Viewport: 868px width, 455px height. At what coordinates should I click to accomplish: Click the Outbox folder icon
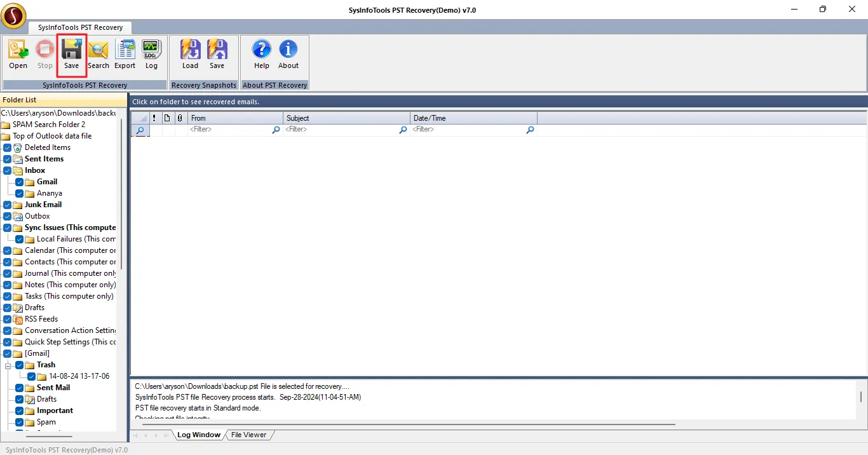[18, 216]
